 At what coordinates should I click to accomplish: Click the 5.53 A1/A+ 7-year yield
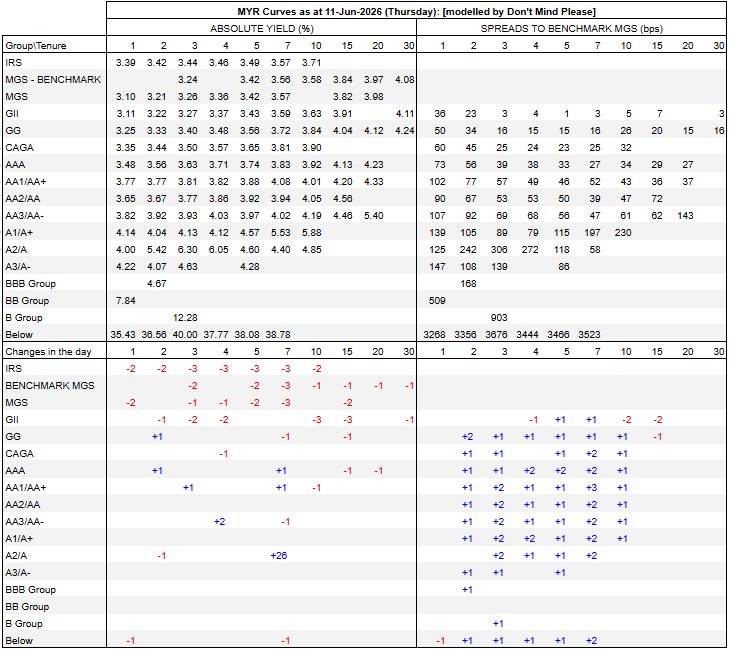click(x=281, y=233)
